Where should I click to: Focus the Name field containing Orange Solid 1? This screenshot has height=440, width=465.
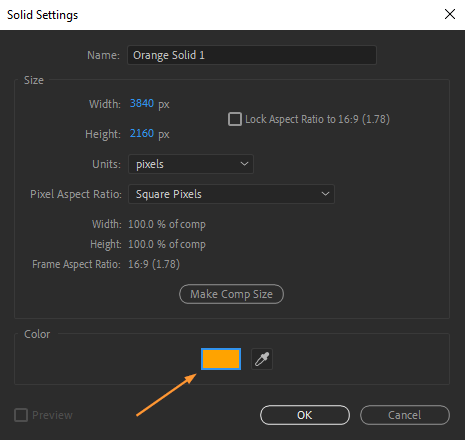(252, 55)
